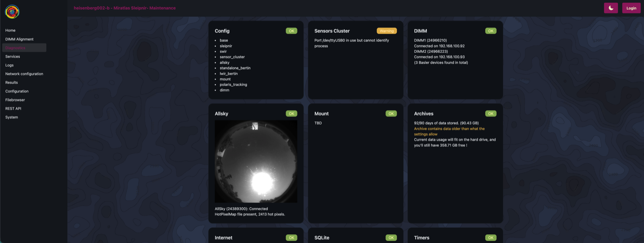Click the Internet card heading
This screenshot has height=243, width=644.
(224, 238)
